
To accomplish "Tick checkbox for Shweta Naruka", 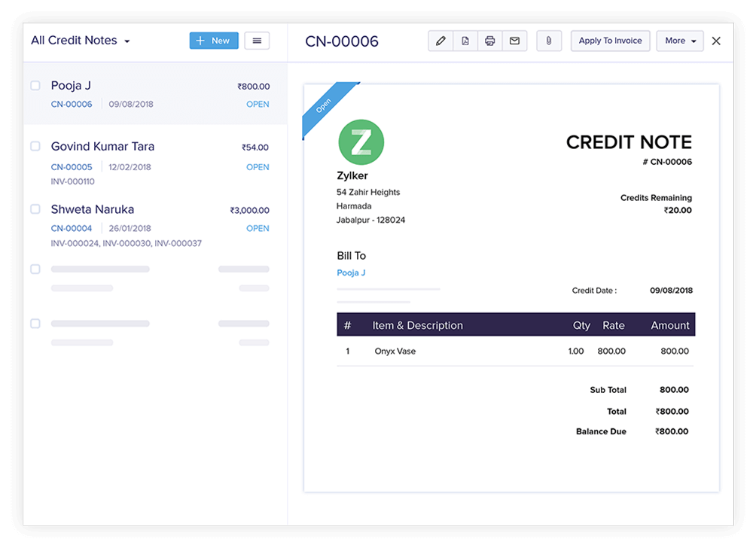I will click(35, 209).
